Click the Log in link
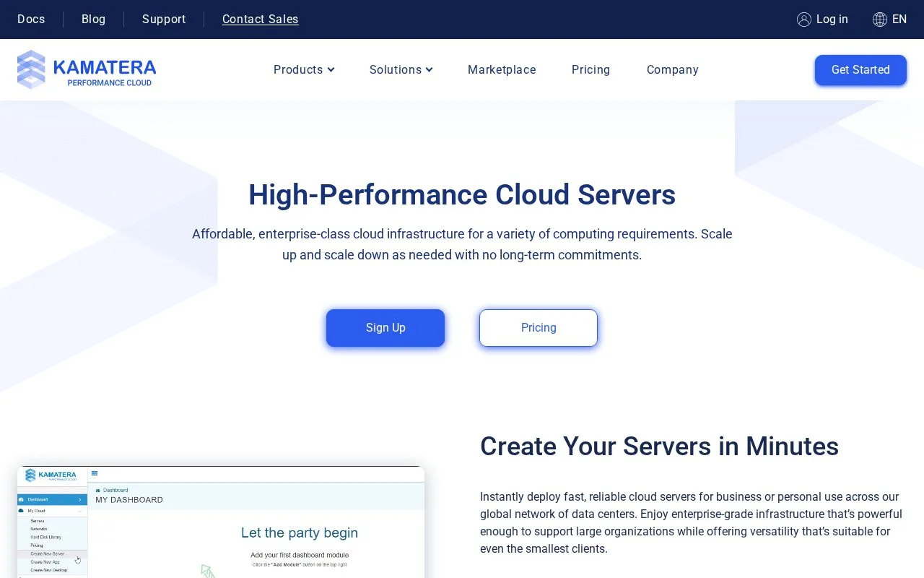Viewport: 924px width, 578px height. tap(832, 20)
